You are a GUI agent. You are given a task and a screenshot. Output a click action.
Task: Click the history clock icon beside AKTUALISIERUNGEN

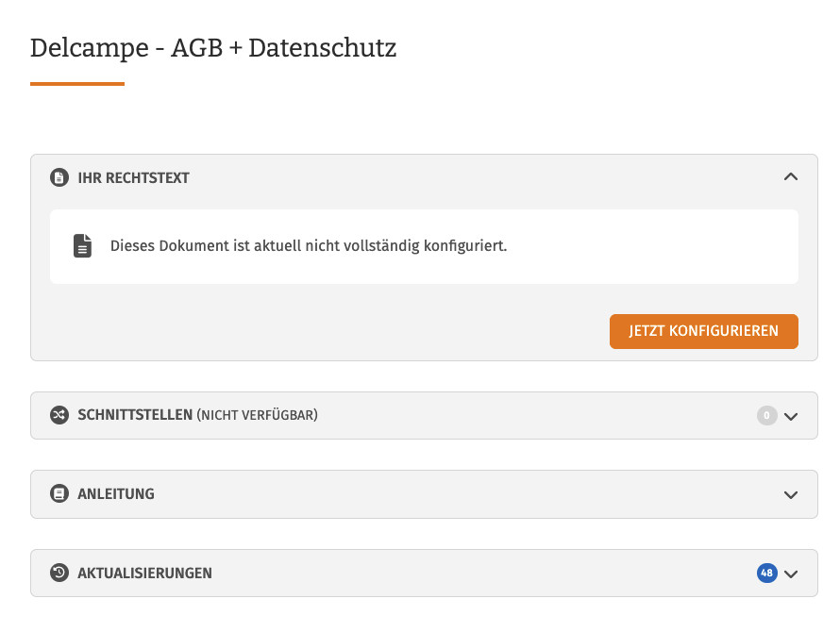[x=59, y=573]
